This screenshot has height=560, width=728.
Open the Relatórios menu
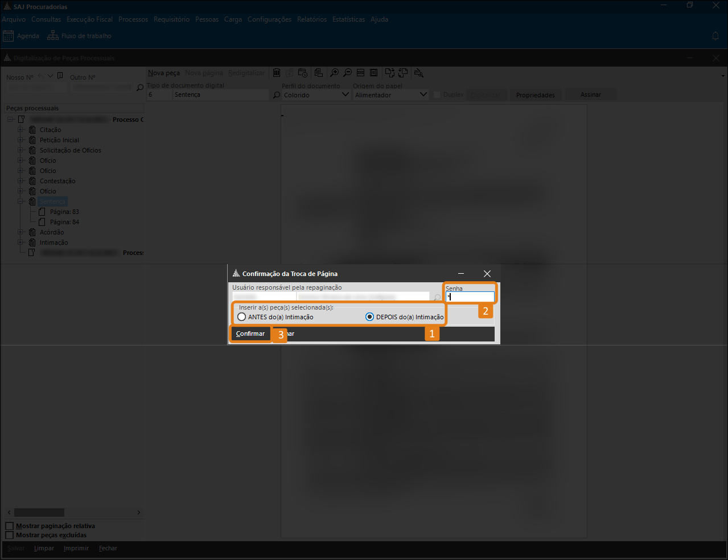point(312,19)
